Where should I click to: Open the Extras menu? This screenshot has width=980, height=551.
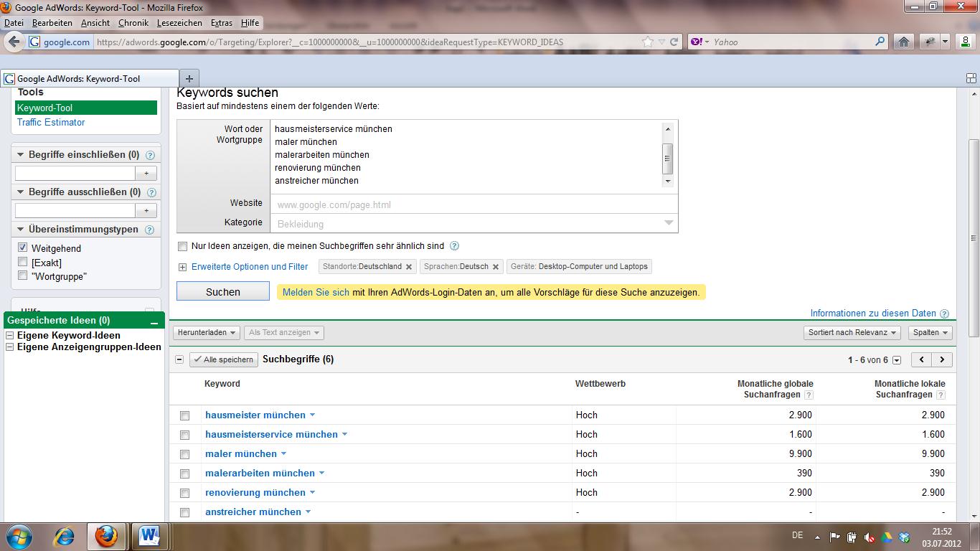click(x=222, y=23)
